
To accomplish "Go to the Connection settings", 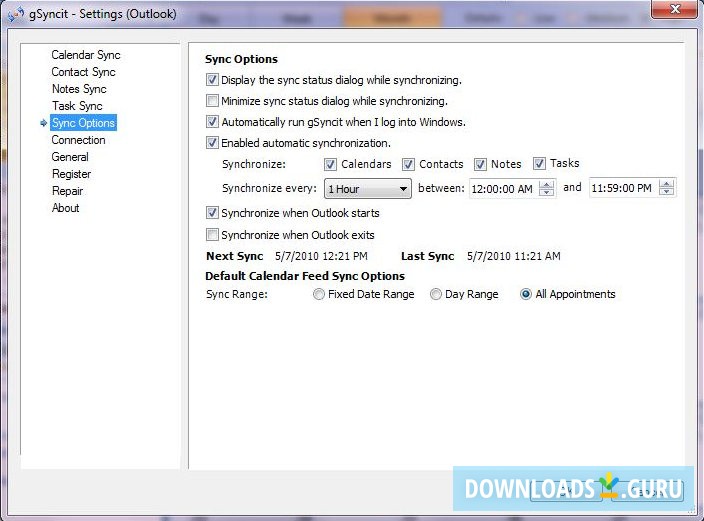I will pyautogui.click(x=78, y=140).
